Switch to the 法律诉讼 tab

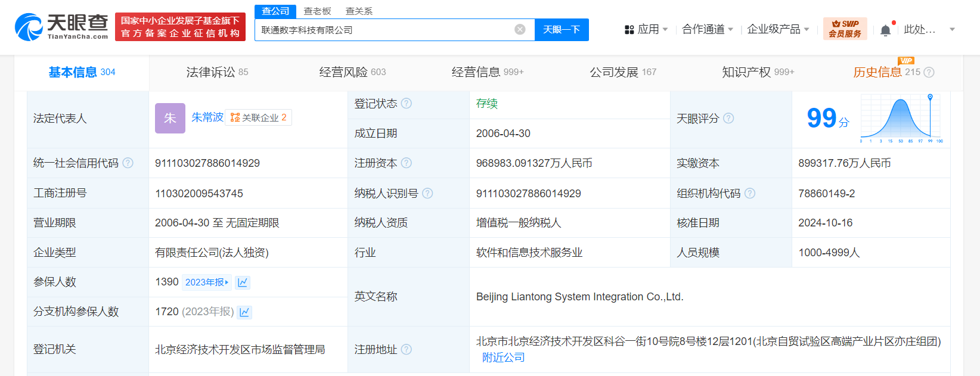click(x=217, y=72)
